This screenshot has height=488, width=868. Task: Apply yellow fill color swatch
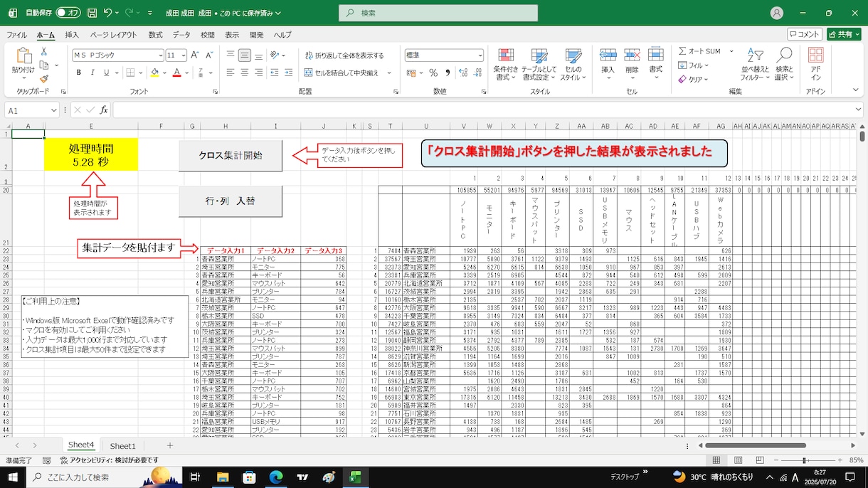point(155,73)
